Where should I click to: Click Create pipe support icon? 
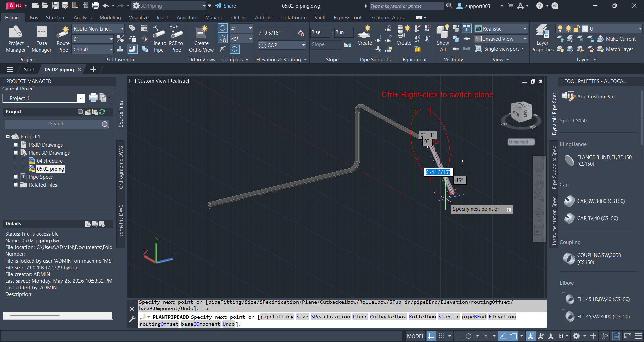pos(365,32)
